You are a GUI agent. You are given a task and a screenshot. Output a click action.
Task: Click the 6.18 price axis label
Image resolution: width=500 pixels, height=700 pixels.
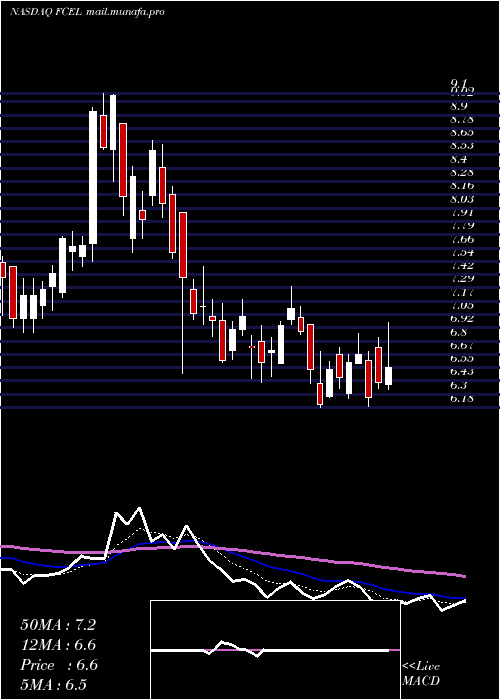pos(462,399)
